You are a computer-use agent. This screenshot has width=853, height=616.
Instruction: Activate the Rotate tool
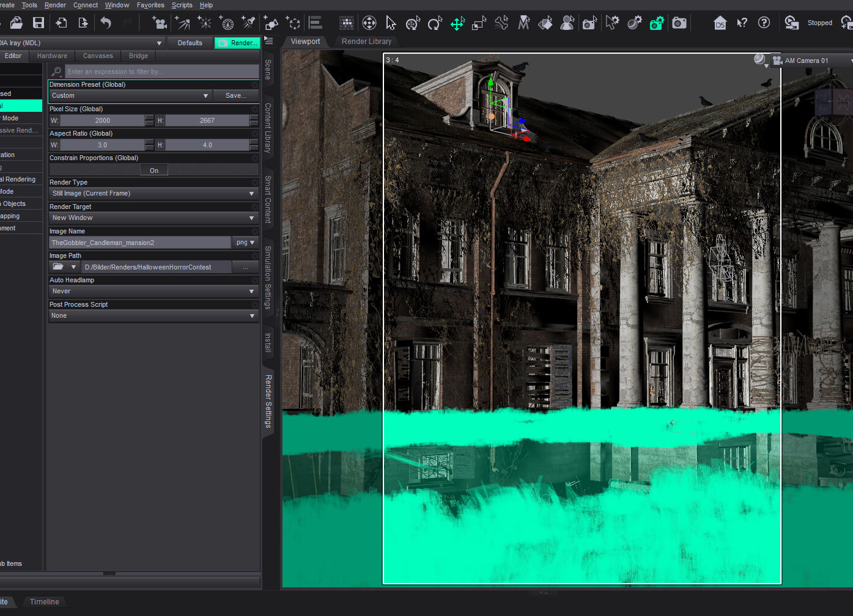pos(435,23)
